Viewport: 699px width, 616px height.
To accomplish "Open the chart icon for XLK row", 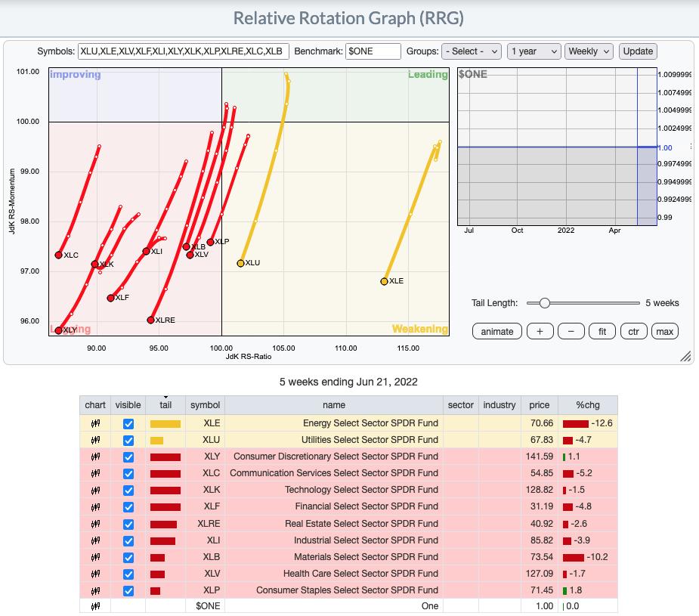I will click(x=95, y=491).
